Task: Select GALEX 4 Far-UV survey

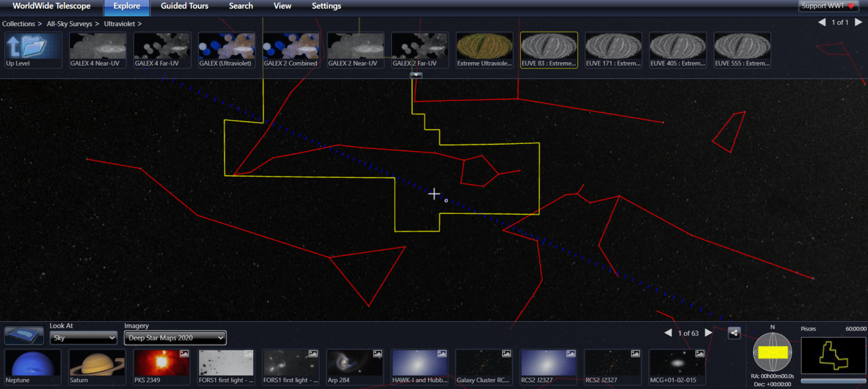Action: click(x=162, y=50)
